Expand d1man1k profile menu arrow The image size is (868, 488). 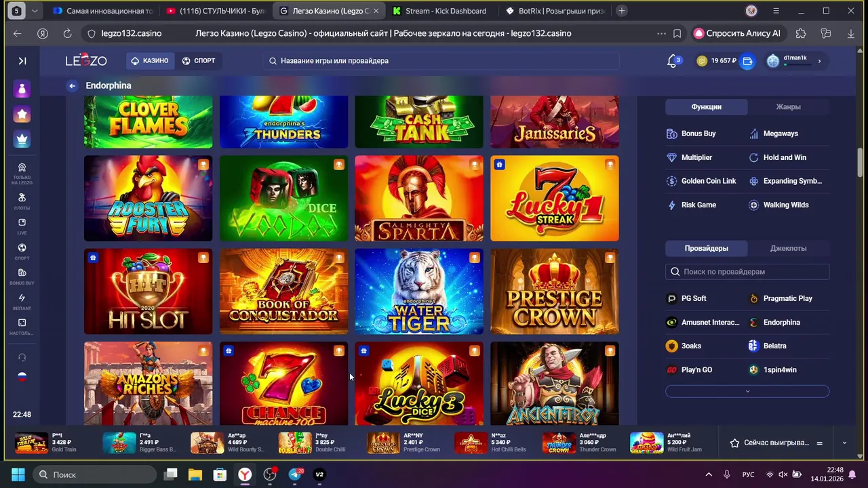[x=819, y=61]
